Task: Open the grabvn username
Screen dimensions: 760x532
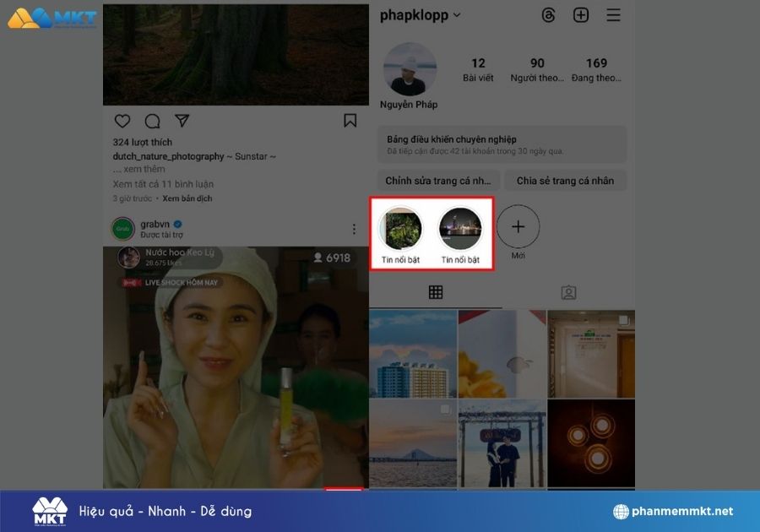Action: tap(155, 224)
